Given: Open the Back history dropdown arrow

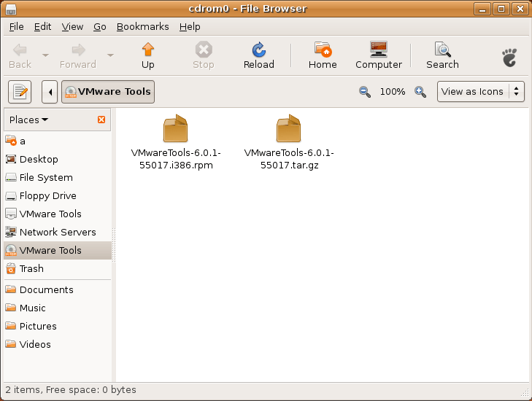Looking at the screenshot, I should tap(45, 55).
